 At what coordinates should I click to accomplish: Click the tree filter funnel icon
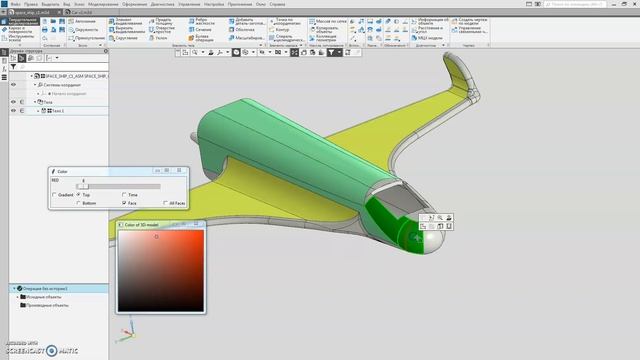point(13,67)
